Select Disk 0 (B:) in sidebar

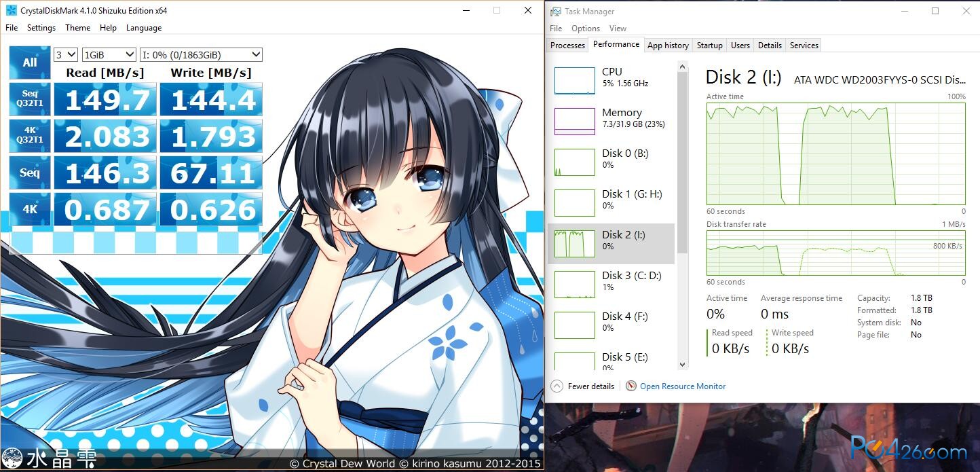(611, 162)
